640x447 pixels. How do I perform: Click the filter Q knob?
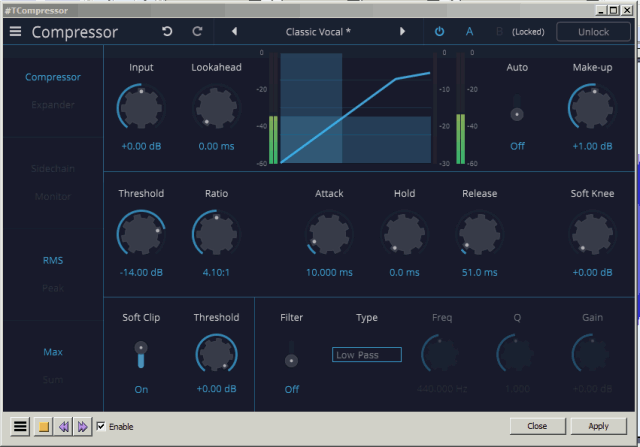(x=517, y=354)
